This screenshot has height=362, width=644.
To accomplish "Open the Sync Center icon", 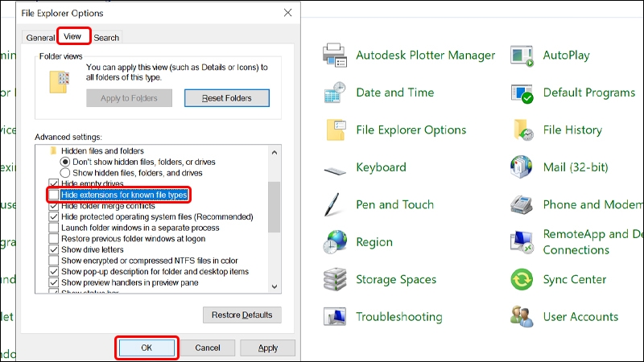I will pyautogui.click(x=522, y=279).
